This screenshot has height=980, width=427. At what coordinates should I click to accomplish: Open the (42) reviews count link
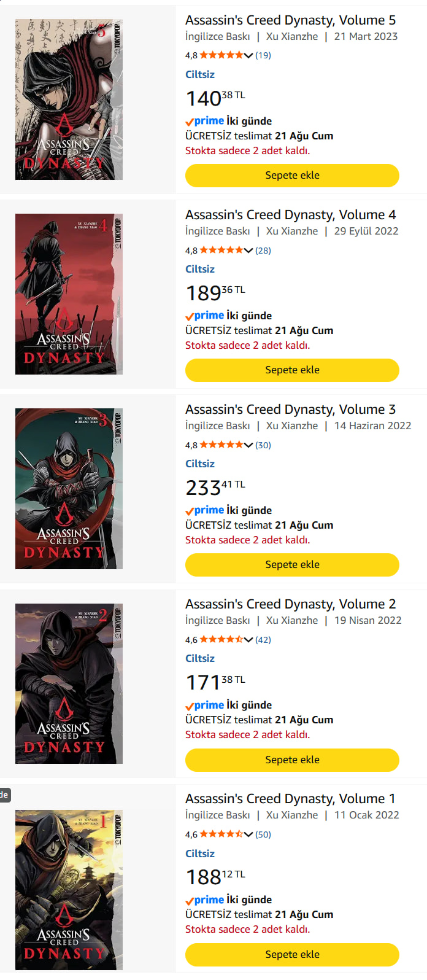(263, 639)
